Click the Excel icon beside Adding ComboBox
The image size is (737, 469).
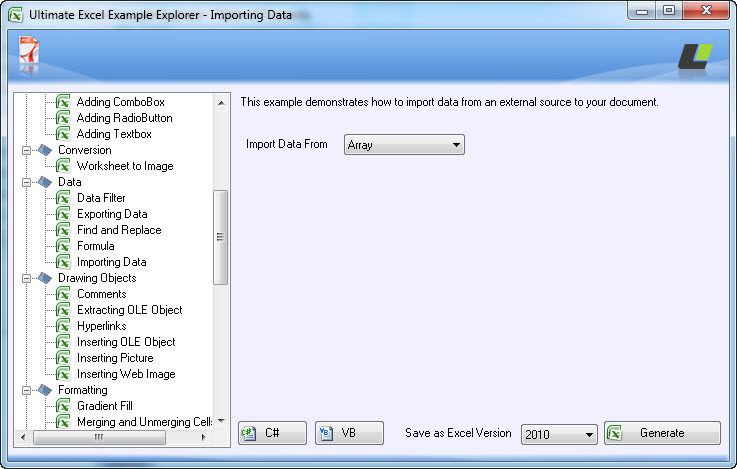click(63, 102)
